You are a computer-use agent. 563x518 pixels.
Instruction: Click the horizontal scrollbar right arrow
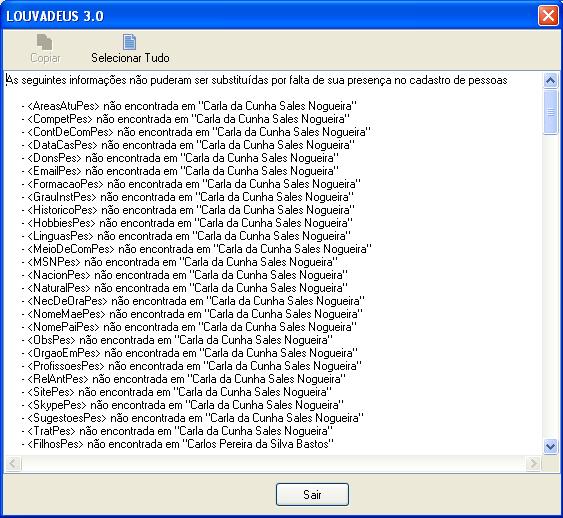click(533, 463)
